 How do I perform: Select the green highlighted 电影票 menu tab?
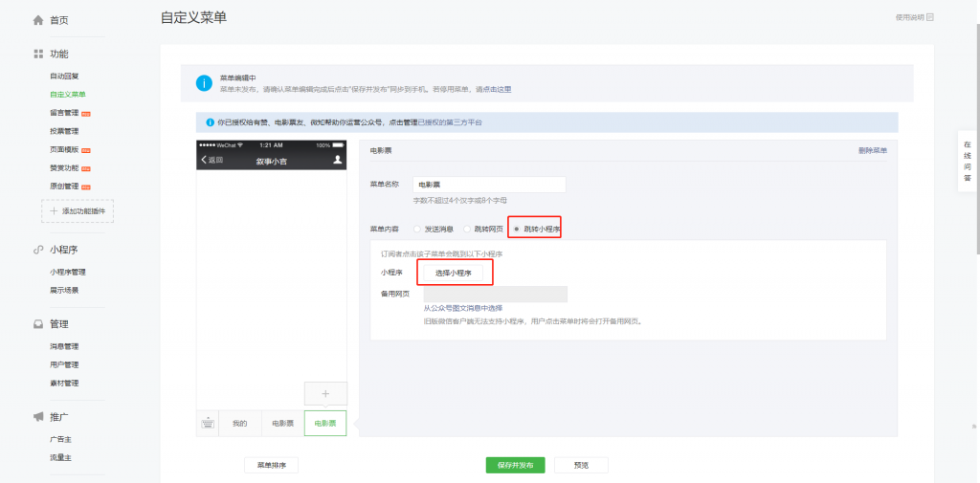[325, 424]
